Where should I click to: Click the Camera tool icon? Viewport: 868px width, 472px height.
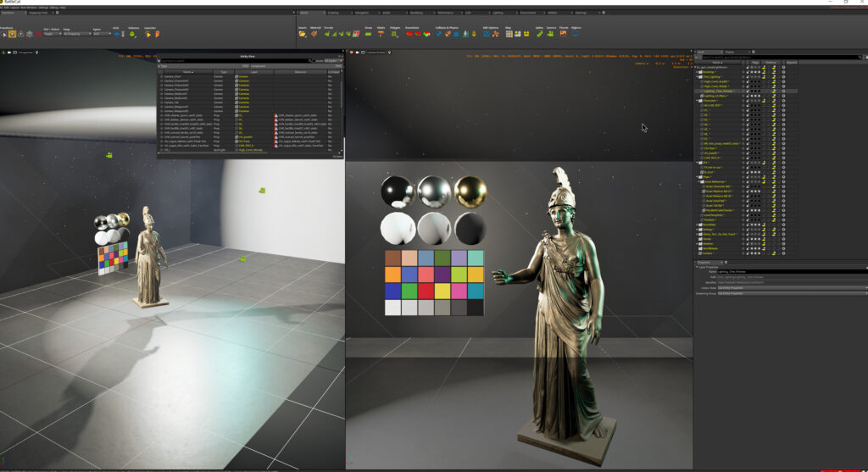coord(551,34)
